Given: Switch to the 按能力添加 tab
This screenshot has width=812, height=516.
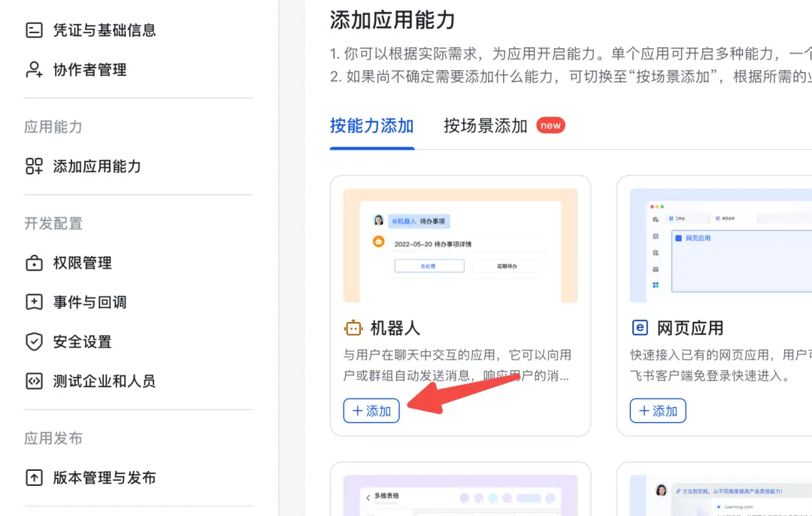Looking at the screenshot, I should pyautogui.click(x=372, y=126).
